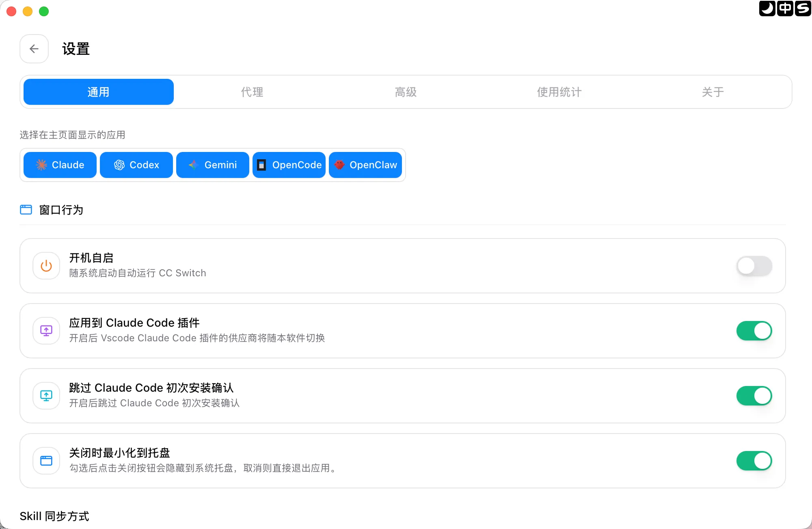
Task: Click the OpenCode square icon
Action: pyautogui.click(x=262, y=165)
